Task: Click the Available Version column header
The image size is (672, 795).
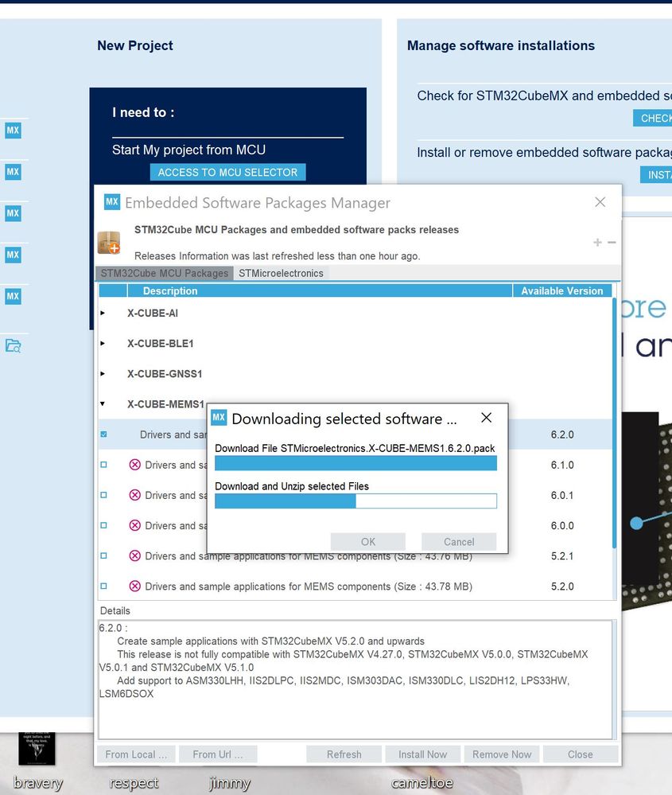Action: pos(562,290)
